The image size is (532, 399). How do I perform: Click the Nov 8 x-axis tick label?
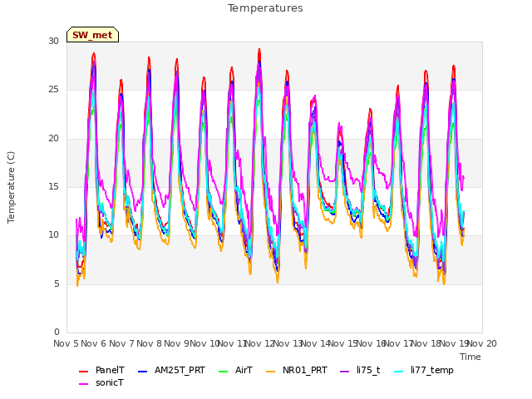click(149, 343)
